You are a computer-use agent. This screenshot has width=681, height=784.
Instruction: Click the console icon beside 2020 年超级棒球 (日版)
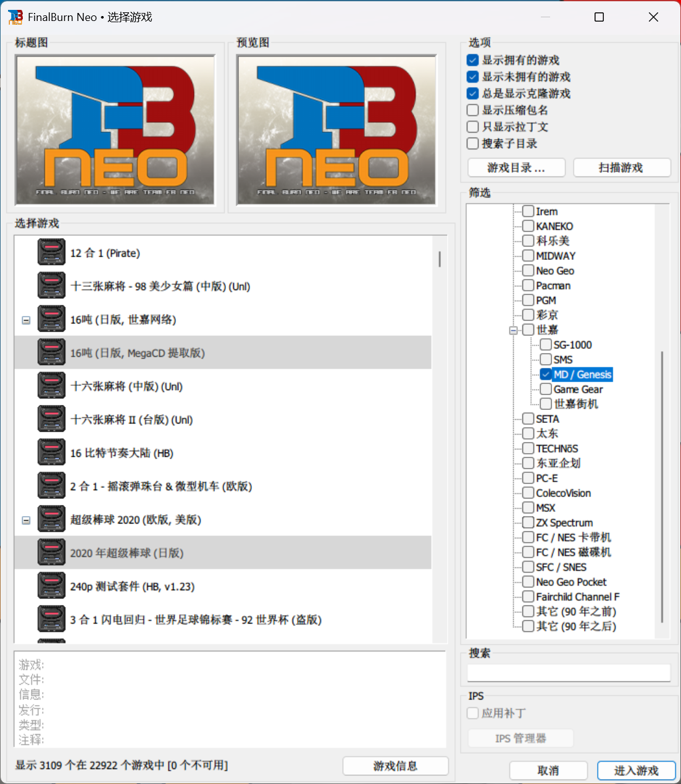click(51, 553)
